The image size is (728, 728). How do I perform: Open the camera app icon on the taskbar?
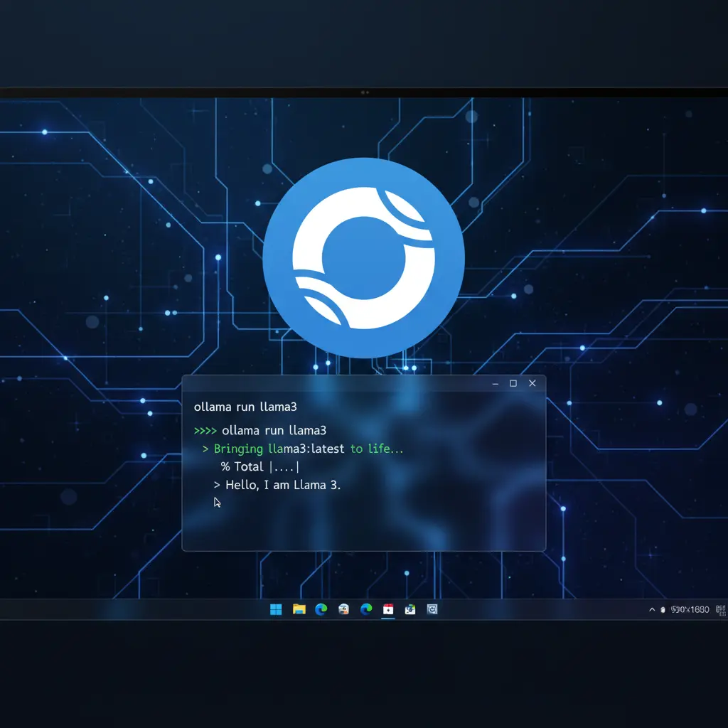tap(343, 609)
